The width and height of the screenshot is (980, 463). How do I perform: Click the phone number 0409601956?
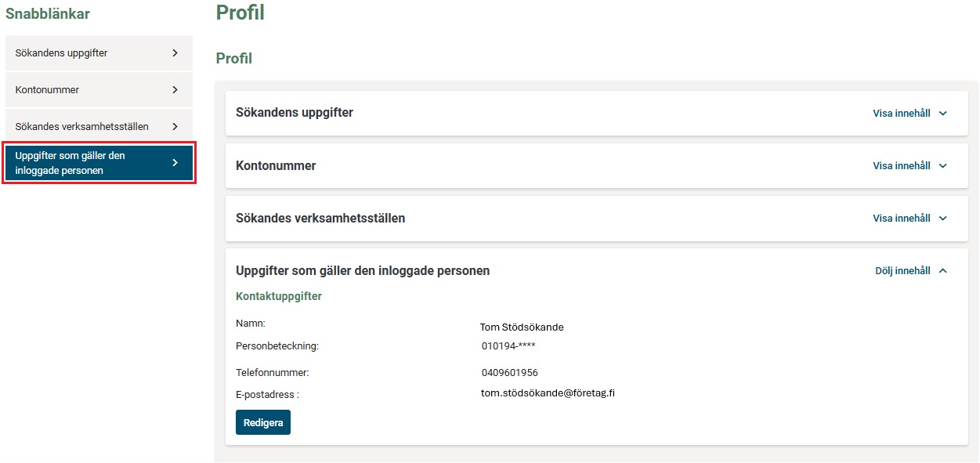pyautogui.click(x=509, y=373)
